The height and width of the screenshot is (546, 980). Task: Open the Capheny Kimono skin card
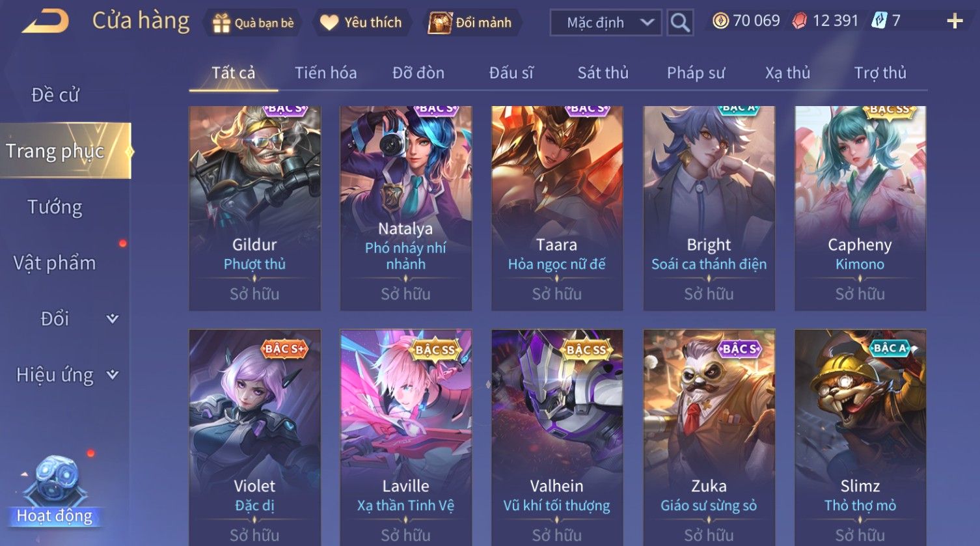pyautogui.click(x=860, y=208)
